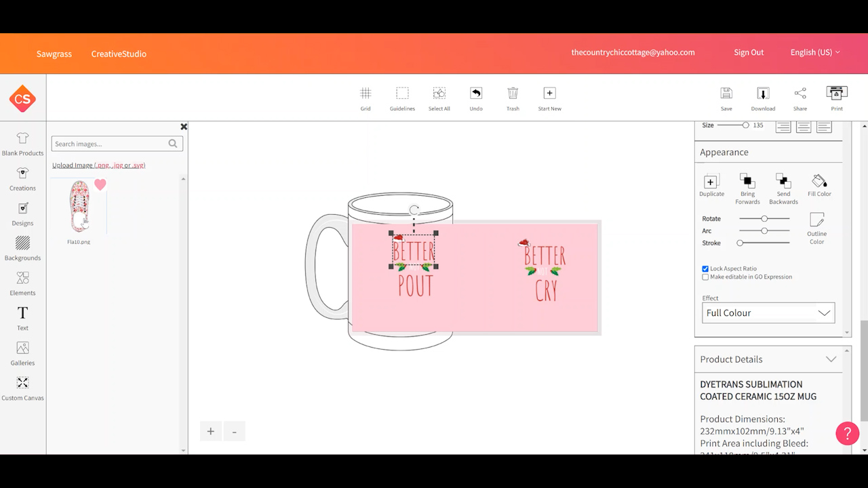
Task: Adjust the Arc slider
Action: pos(764,231)
